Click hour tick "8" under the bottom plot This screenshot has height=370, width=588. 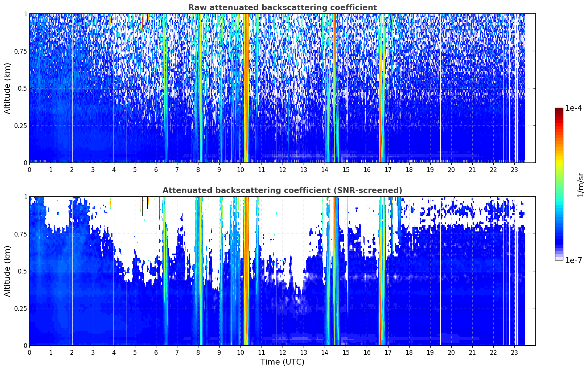198,352
